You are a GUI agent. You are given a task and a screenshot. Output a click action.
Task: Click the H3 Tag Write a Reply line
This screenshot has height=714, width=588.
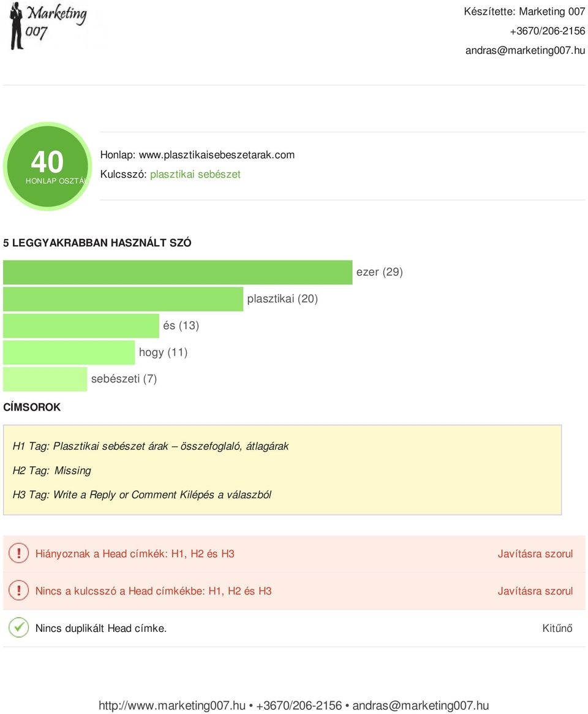[x=142, y=495]
